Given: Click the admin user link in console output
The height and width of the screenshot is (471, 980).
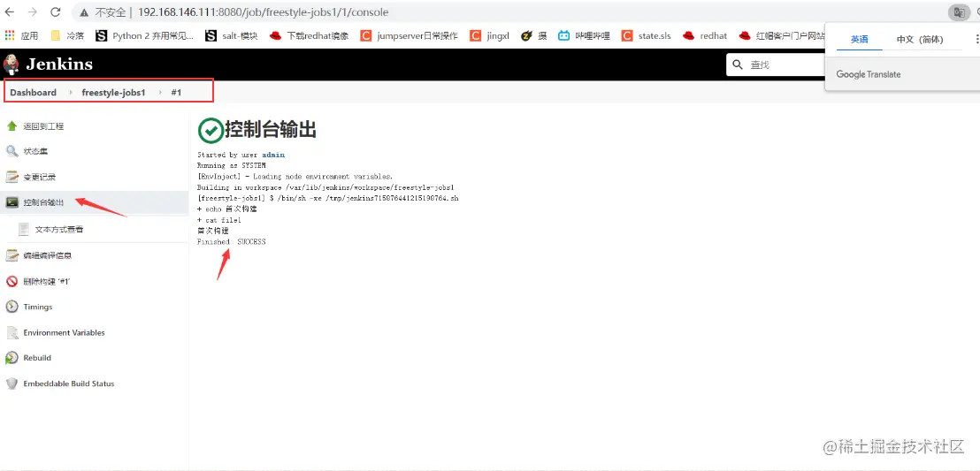Looking at the screenshot, I should coord(273,155).
